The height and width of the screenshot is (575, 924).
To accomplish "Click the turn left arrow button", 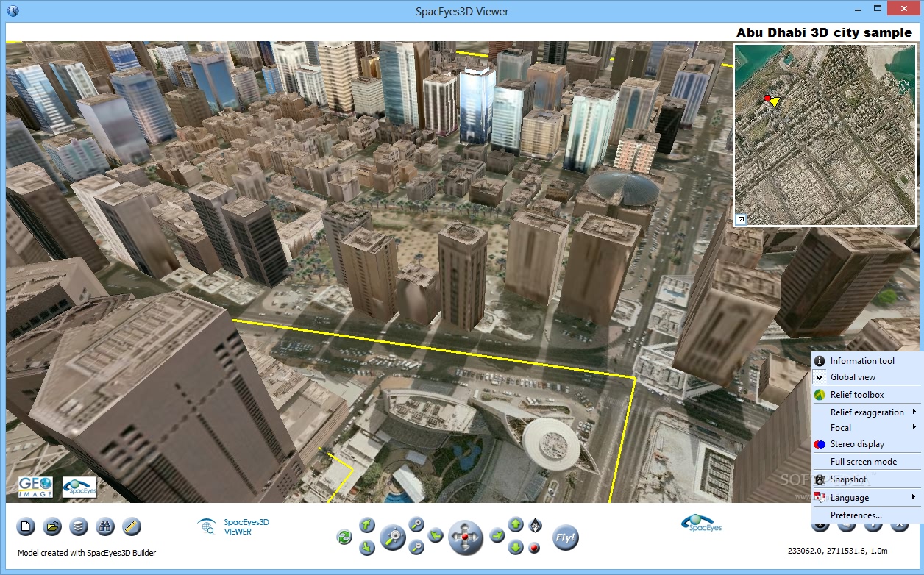I will click(436, 536).
